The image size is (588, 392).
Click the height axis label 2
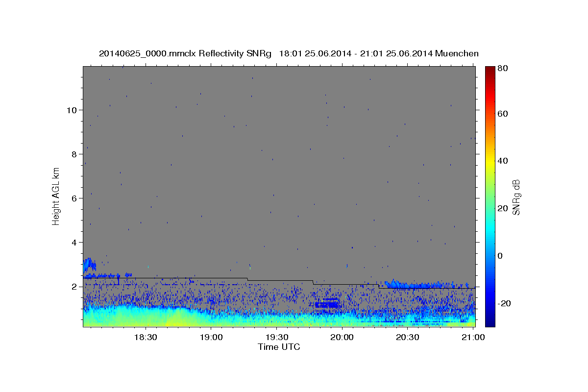click(x=74, y=286)
